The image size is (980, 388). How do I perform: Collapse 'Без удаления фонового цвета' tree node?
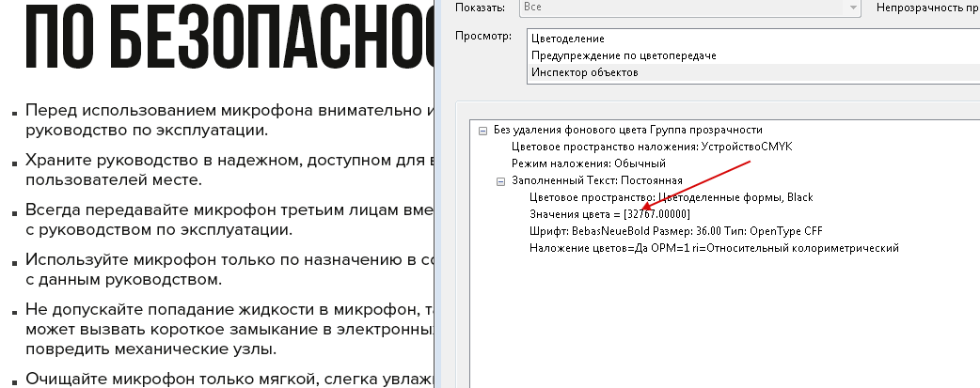click(482, 131)
